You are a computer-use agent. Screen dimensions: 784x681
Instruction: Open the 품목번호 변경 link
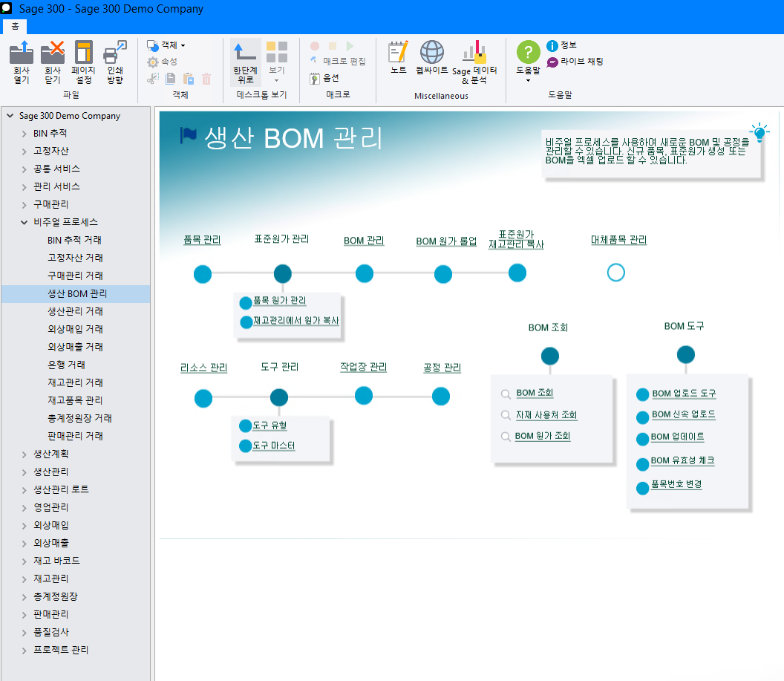[x=676, y=484]
